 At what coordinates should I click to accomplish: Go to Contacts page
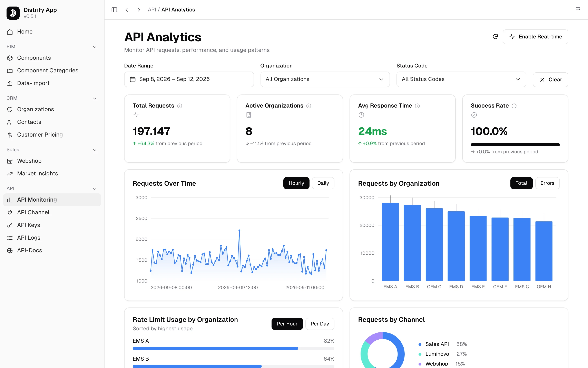click(52, 122)
